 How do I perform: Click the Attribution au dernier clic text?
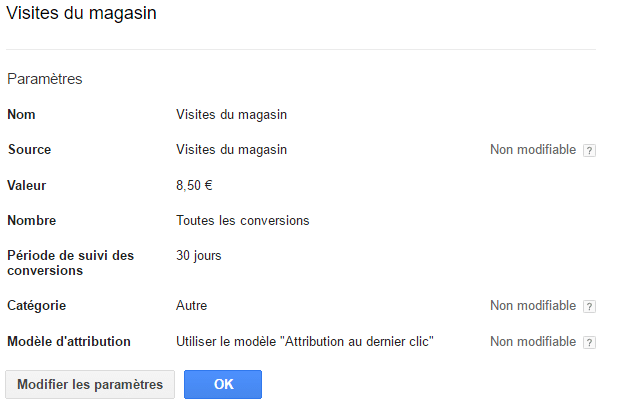coord(357,342)
